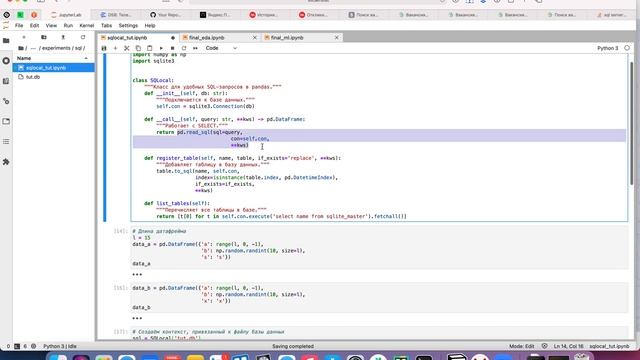Click the New Folder icon
Viewport: 640px width, 360px height.
44,37
